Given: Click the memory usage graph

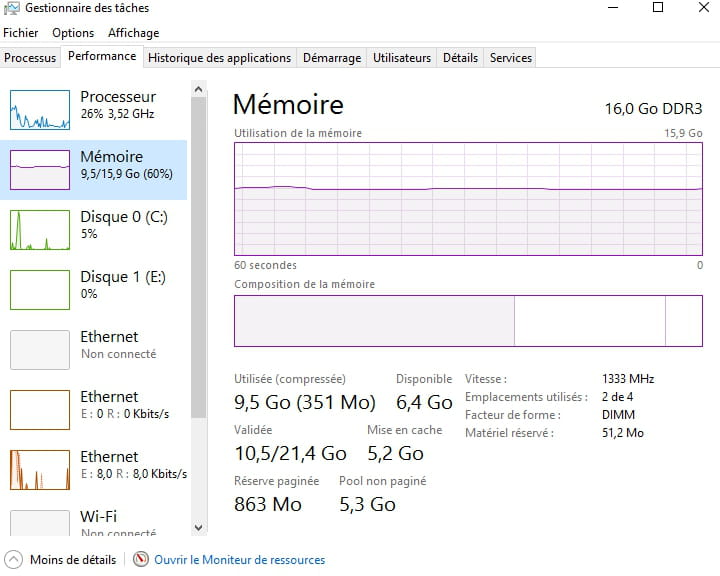Looking at the screenshot, I should point(468,198).
